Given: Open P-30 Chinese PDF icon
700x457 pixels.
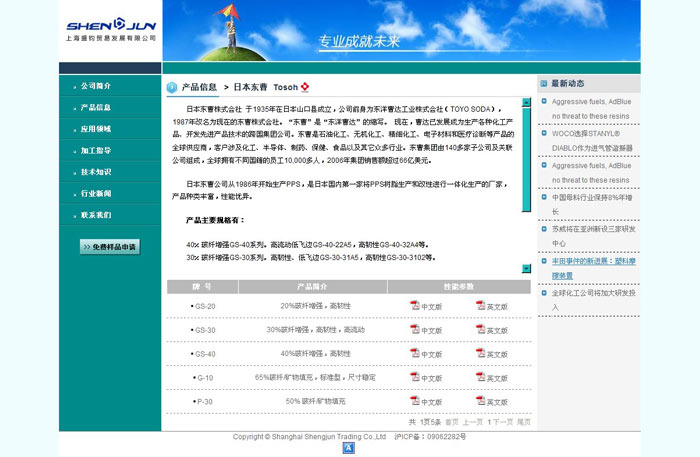Looking at the screenshot, I should (415, 400).
